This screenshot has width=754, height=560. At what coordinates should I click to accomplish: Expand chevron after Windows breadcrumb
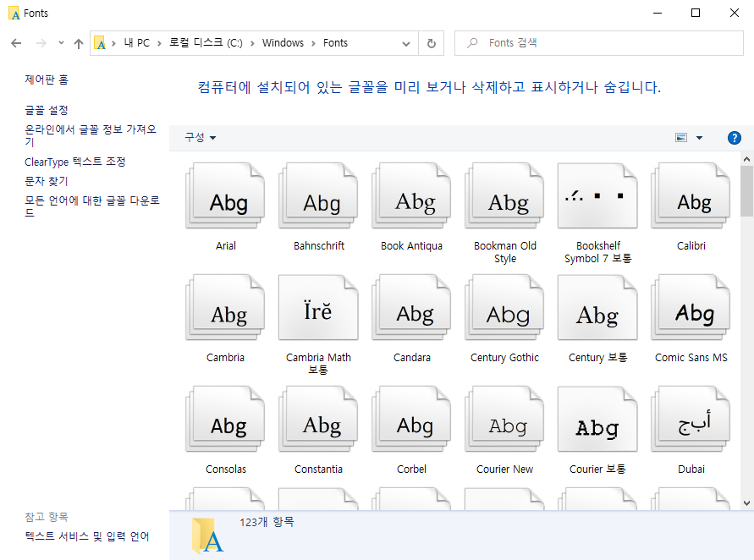coord(313,43)
